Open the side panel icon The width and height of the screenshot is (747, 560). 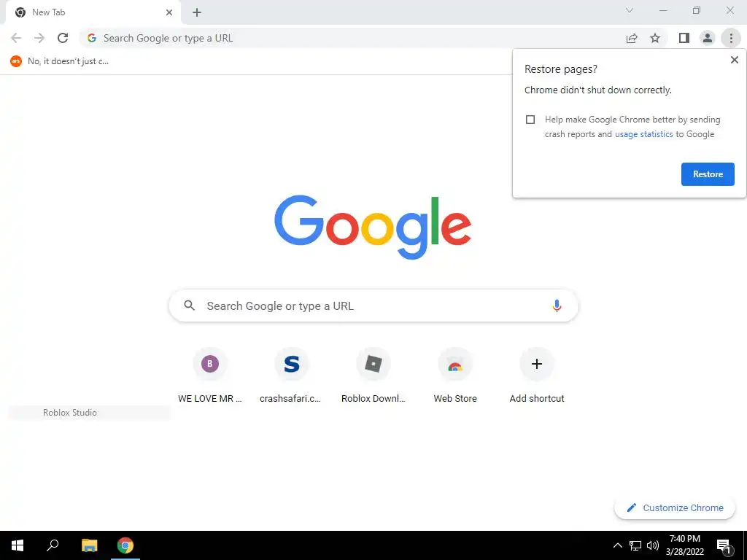coord(684,38)
